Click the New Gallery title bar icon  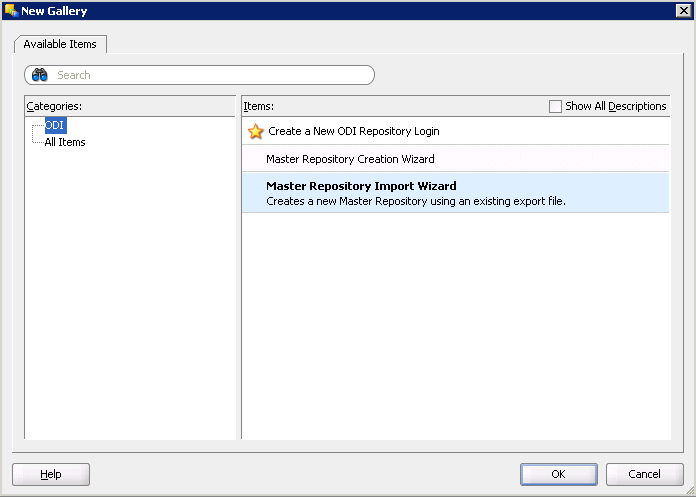[11, 10]
